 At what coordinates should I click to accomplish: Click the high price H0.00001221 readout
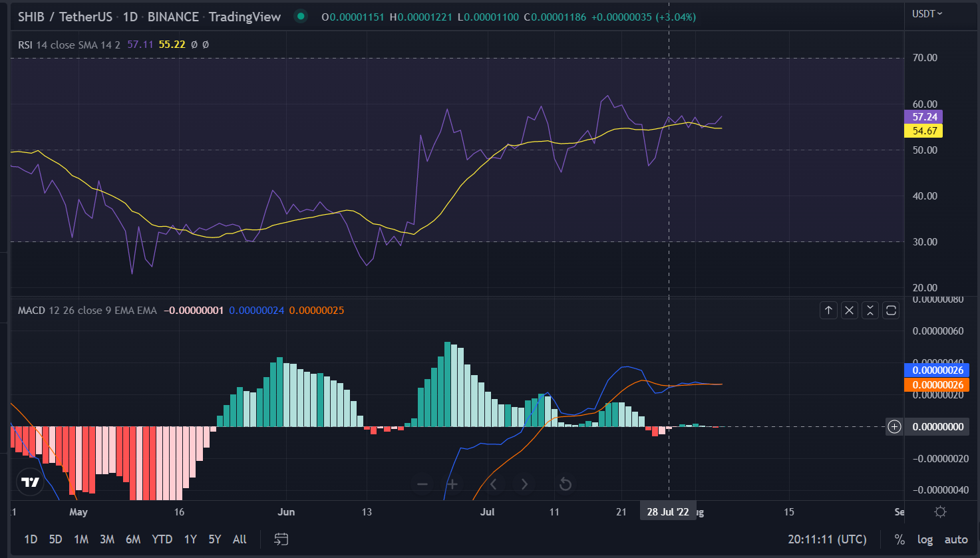420,17
